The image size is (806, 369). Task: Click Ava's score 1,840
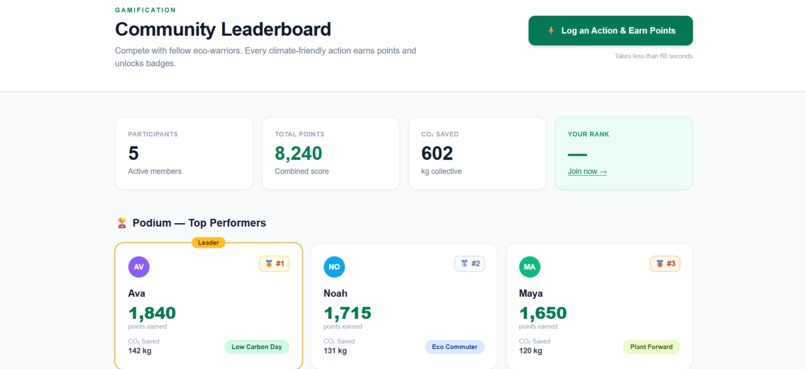click(x=152, y=313)
